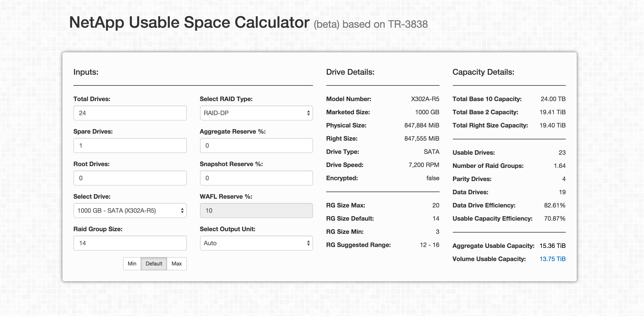Click the Auto output unit arrows
Viewport: 644px width, 316px height.
308,243
